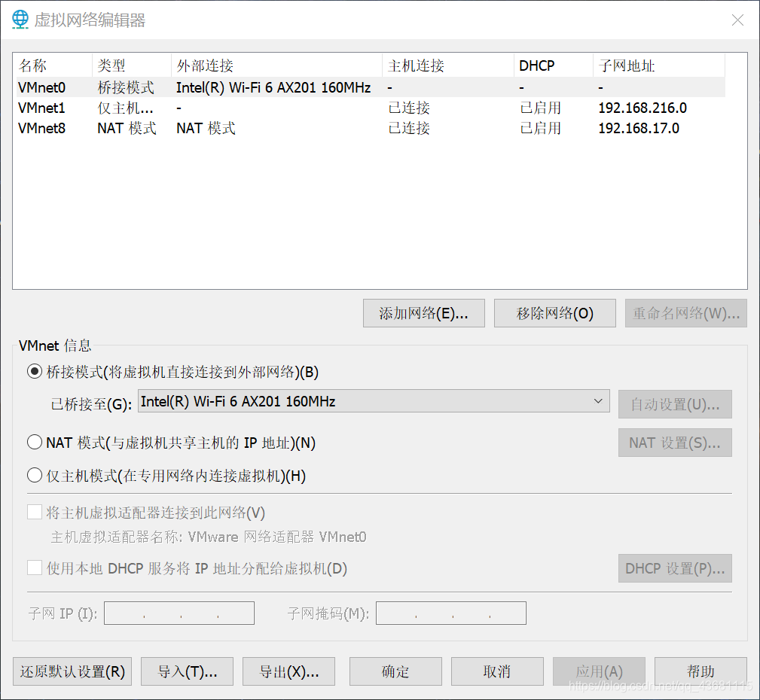Viewport: 760px width, 700px height.
Task: Click DHCP 设置(P)... button
Action: 675,568
